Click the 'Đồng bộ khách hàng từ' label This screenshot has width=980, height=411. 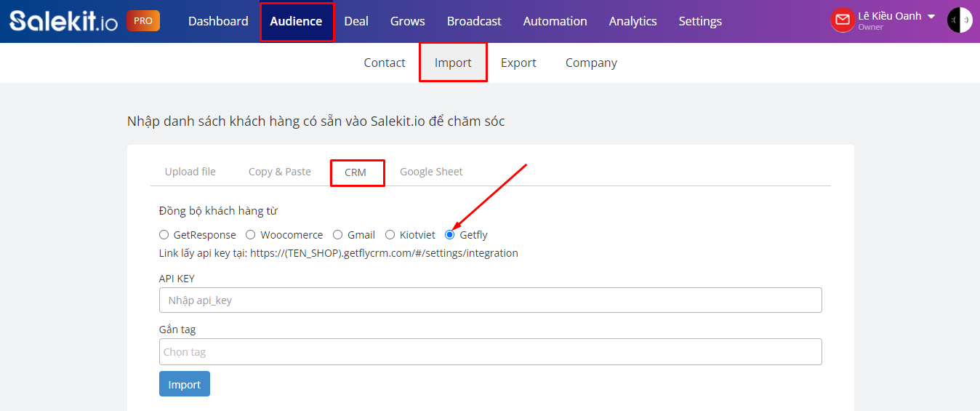coord(218,211)
